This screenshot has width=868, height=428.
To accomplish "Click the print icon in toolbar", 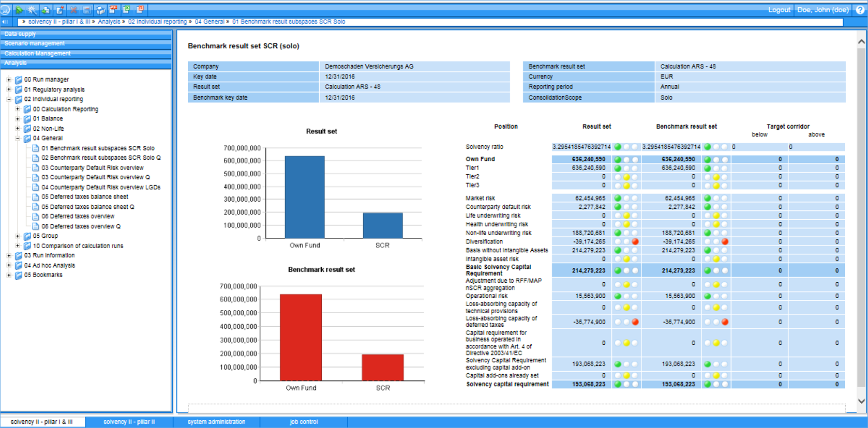I will pos(100,10).
